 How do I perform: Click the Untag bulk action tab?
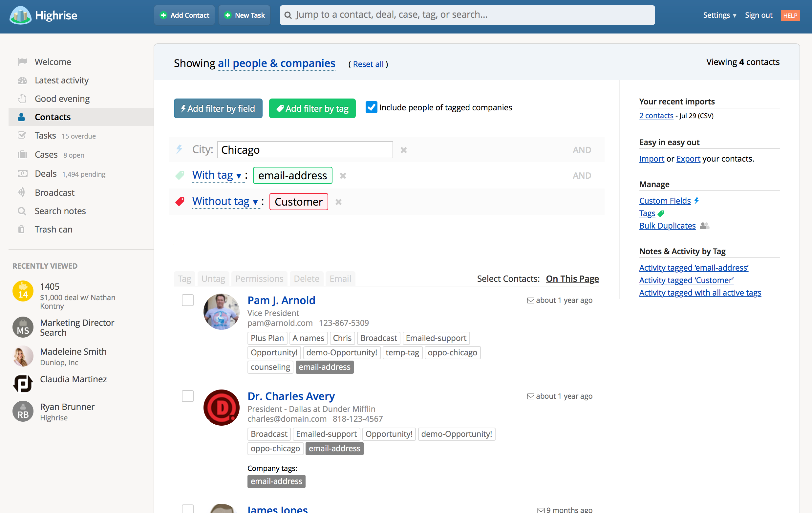(213, 279)
